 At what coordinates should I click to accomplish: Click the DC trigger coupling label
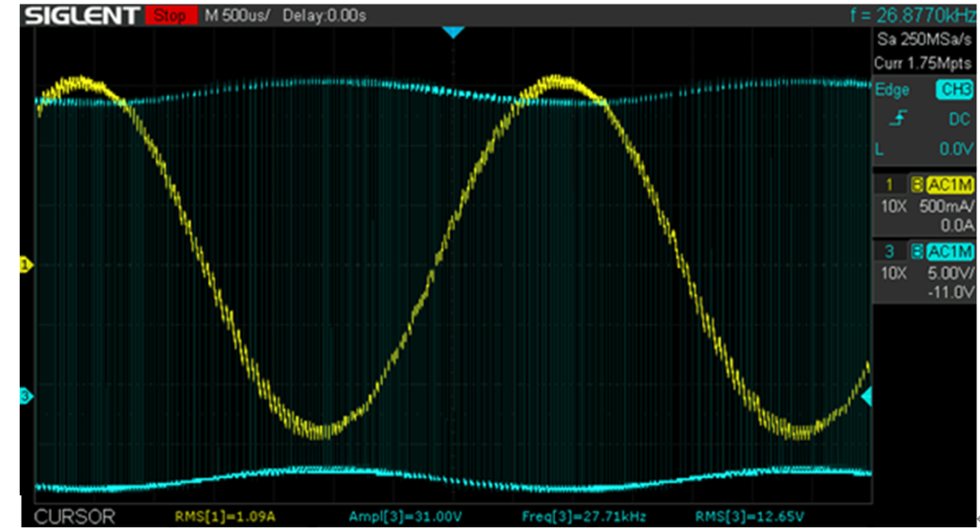[959, 119]
